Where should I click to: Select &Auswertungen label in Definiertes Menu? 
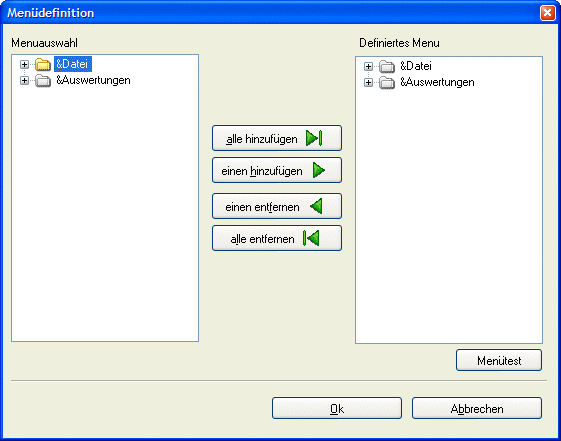437,82
